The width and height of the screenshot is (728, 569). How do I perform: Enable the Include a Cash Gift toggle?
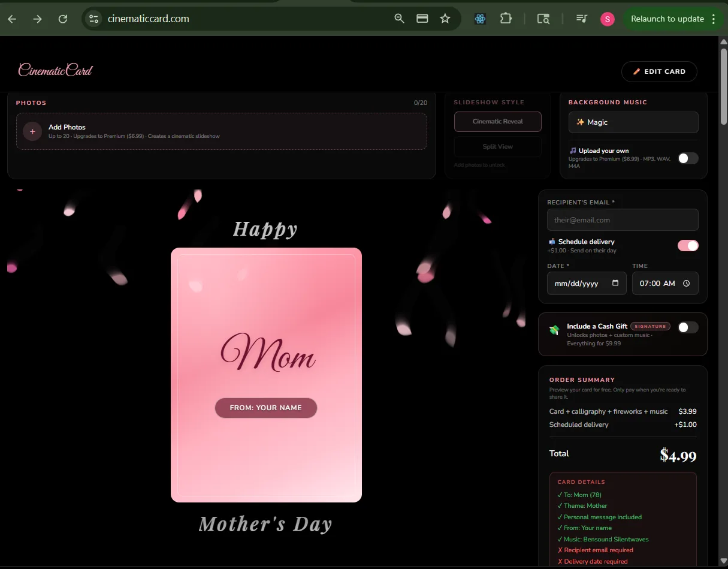(x=687, y=327)
